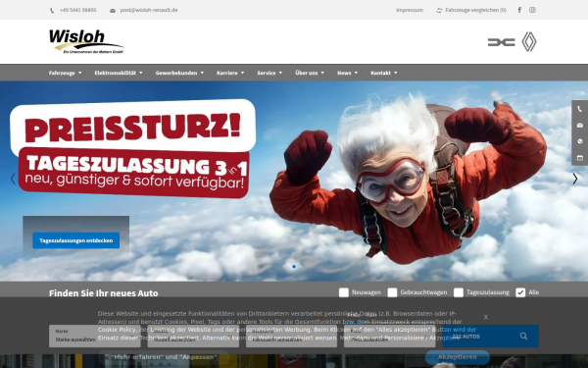Image resolution: width=588 pixels, height=368 pixels.
Task: Click the Wisloh logo
Action: 86,41
